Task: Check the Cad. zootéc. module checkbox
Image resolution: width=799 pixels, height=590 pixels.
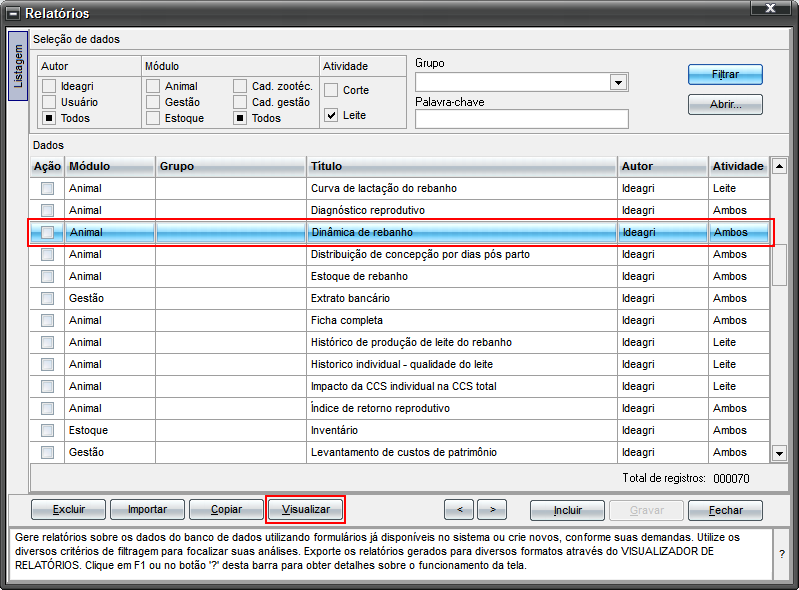Action: 239,86
